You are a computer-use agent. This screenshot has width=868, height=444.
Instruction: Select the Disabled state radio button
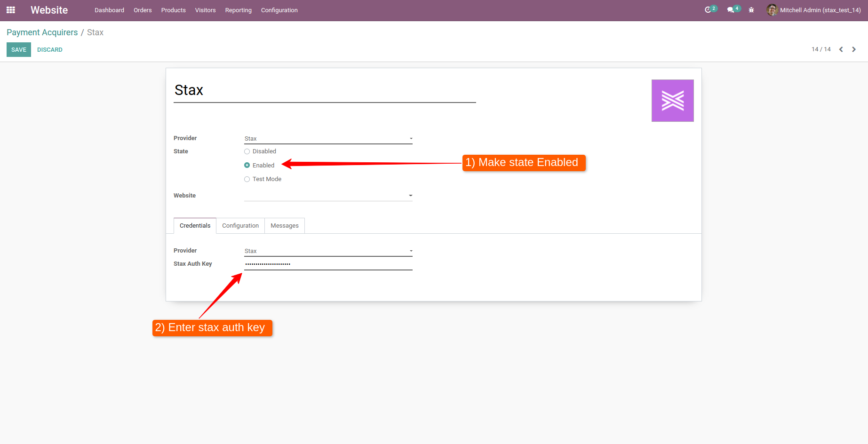point(247,151)
